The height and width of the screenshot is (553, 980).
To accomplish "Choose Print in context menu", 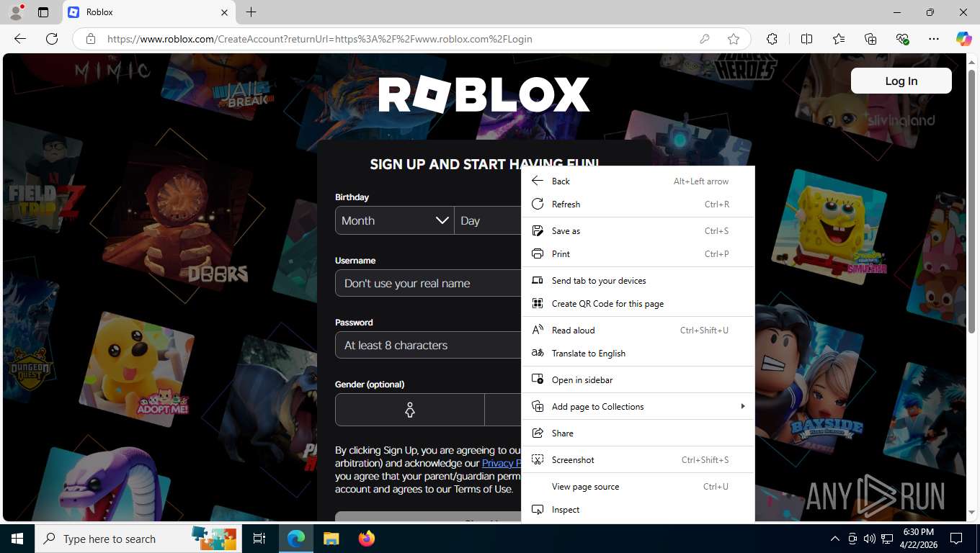I will click(x=638, y=253).
